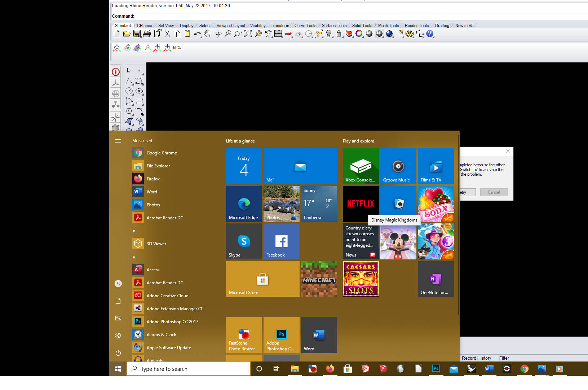Choose the Ellipse tool in left toolbar
This screenshot has height=390, width=588.
pos(140,91)
